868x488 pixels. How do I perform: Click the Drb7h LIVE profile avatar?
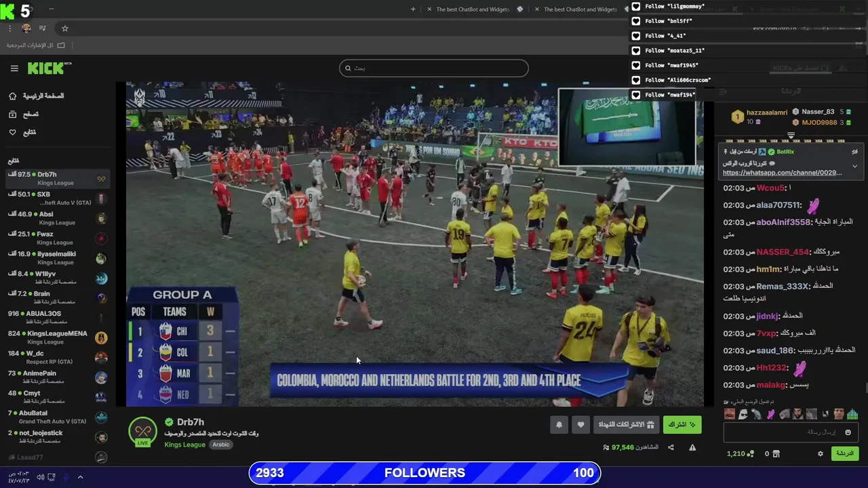pos(142,432)
